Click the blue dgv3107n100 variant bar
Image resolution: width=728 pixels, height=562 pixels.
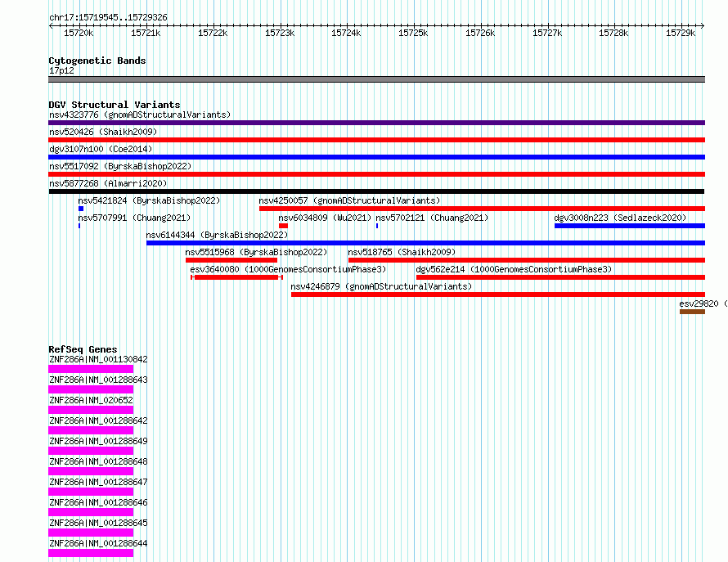376,157
